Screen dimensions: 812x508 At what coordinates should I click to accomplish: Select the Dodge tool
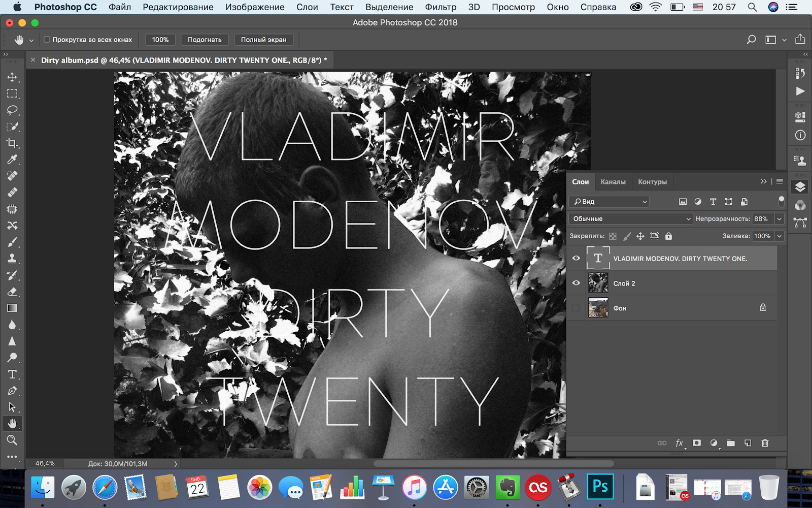(12, 358)
